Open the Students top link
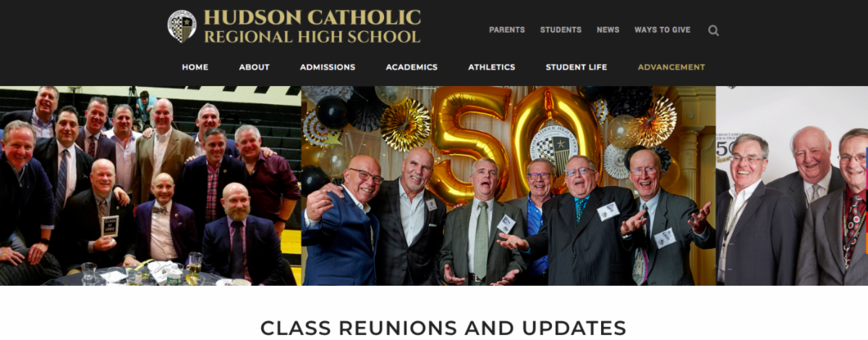868x340 pixels. (x=561, y=30)
